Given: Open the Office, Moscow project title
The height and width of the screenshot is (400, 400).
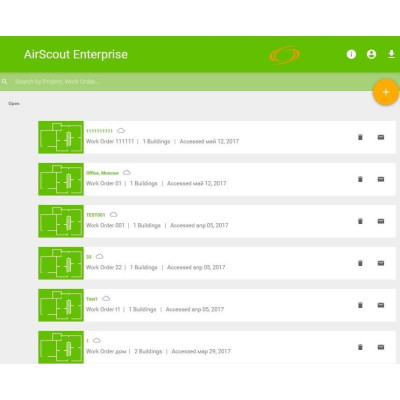Looking at the screenshot, I should point(102,173).
